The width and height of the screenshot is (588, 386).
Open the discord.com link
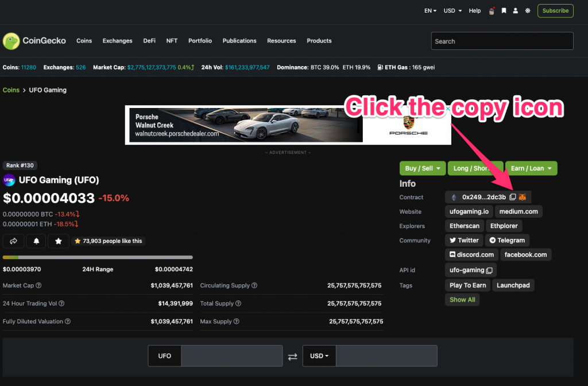[x=472, y=254]
